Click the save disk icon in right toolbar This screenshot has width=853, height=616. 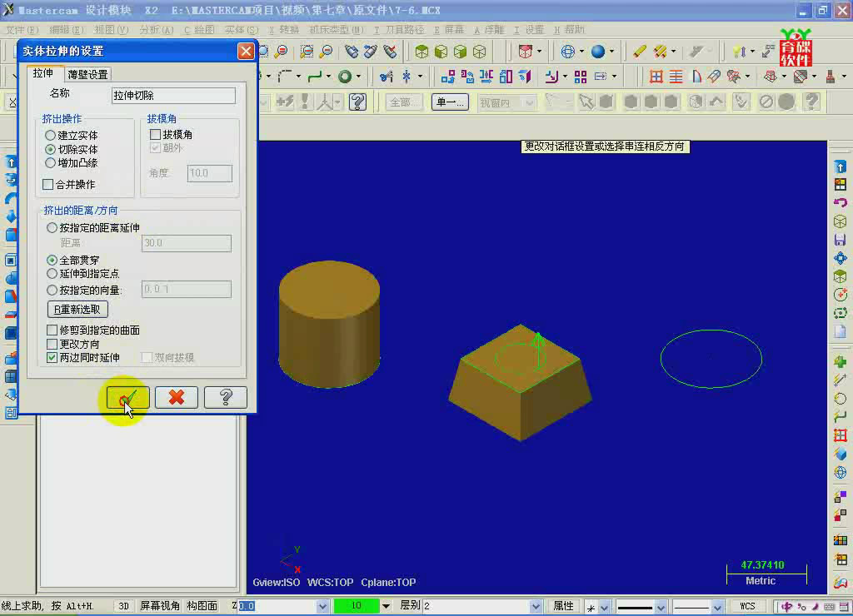[x=841, y=240]
